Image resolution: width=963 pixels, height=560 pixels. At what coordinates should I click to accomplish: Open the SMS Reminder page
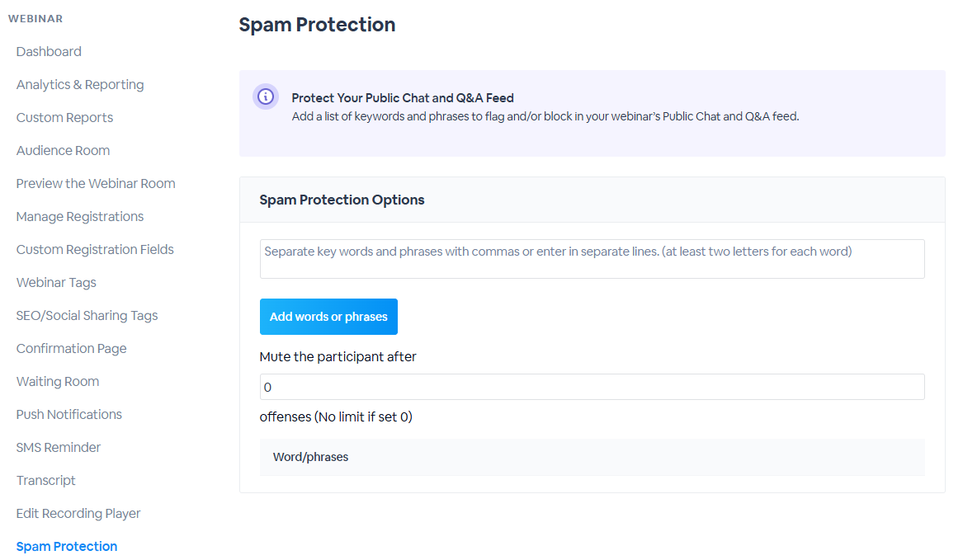pyautogui.click(x=59, y=448)
